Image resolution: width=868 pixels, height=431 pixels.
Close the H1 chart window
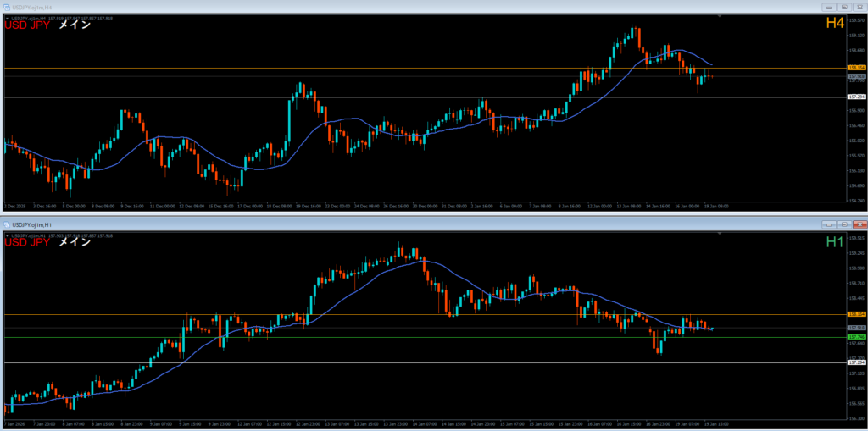click(860, 224)
